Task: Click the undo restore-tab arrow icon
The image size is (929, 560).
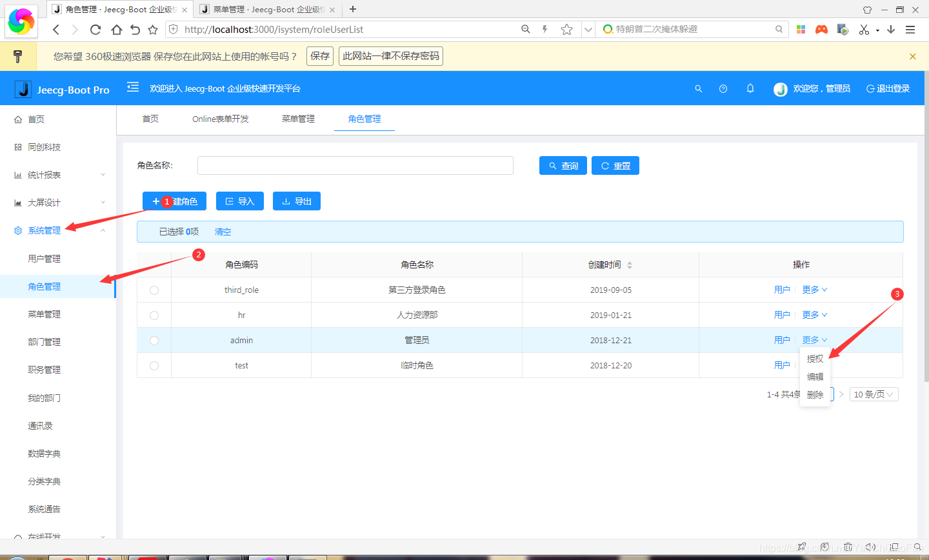Action: [135, 30]
